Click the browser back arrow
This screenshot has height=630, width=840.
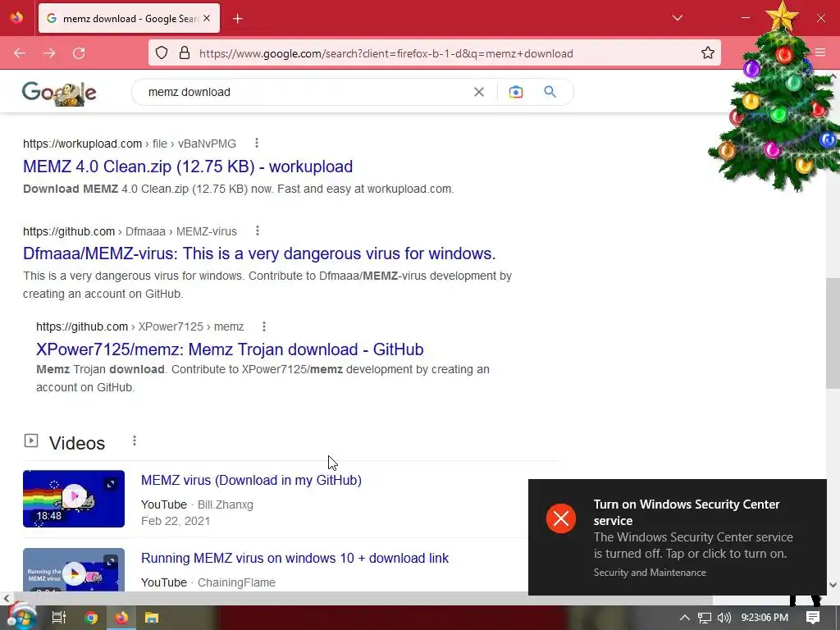[x=20, y=53]
